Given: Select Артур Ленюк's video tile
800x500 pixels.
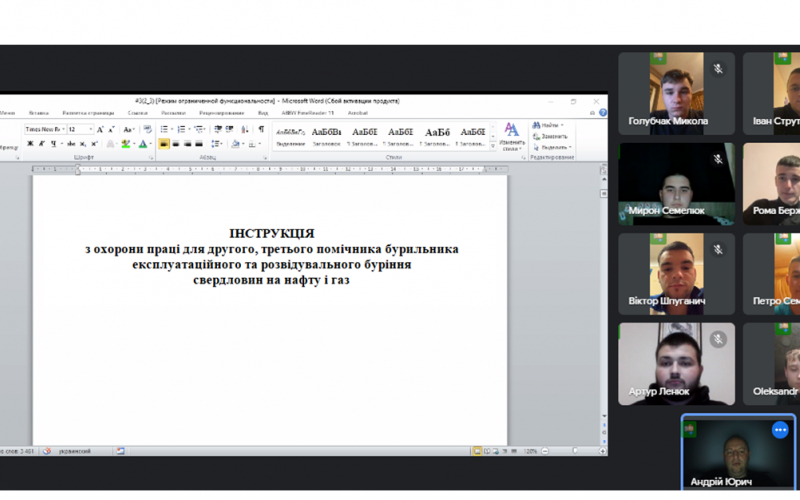Looking at the screenshot, I should coord(677,364).
